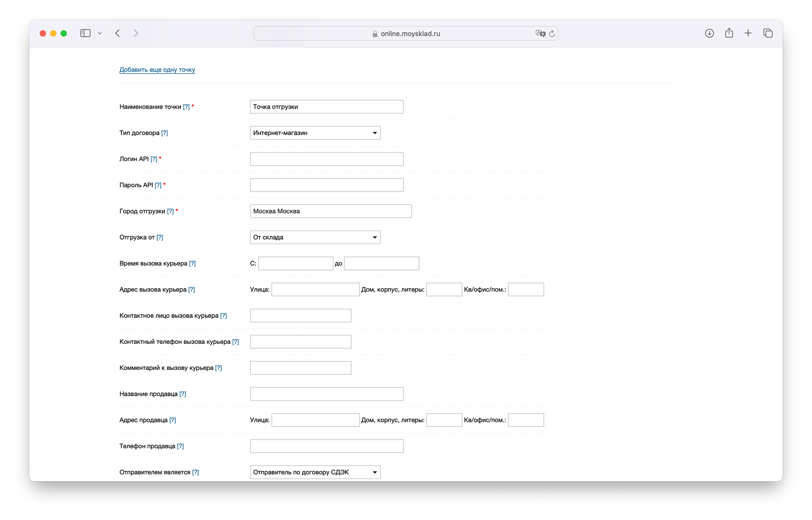The width and height of the screenshot is (812, 520).
Task: Show the tab overview icon
Action: click(x=768, y=33)
